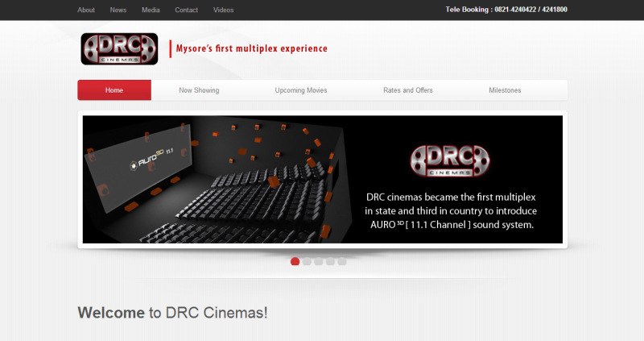
Task: Click the DRC Cinemas header logo
Action: click(119, 48)
